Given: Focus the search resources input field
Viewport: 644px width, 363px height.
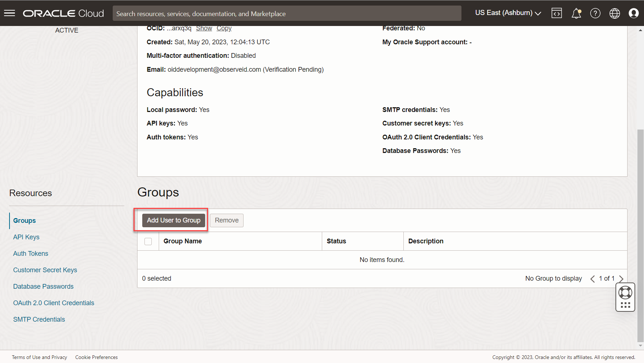Looking at the screenshot, I should coord(287,14).
